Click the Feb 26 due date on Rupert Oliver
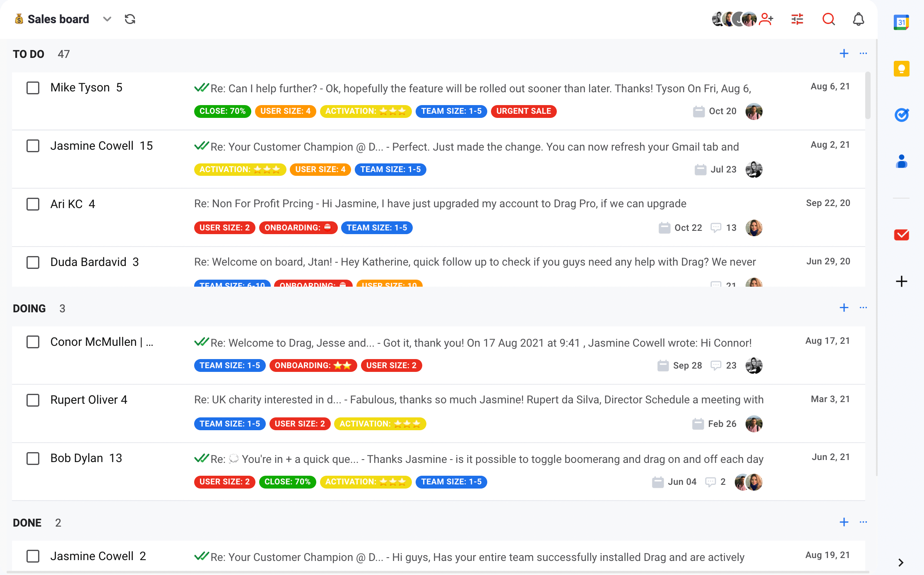The image size is (924, 575). 715,424
